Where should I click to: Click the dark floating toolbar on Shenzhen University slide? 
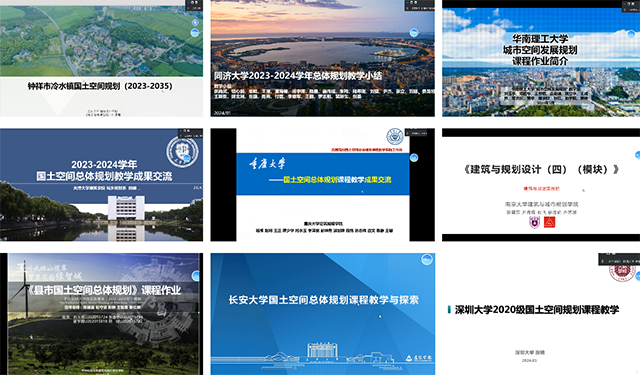[619, 259]
